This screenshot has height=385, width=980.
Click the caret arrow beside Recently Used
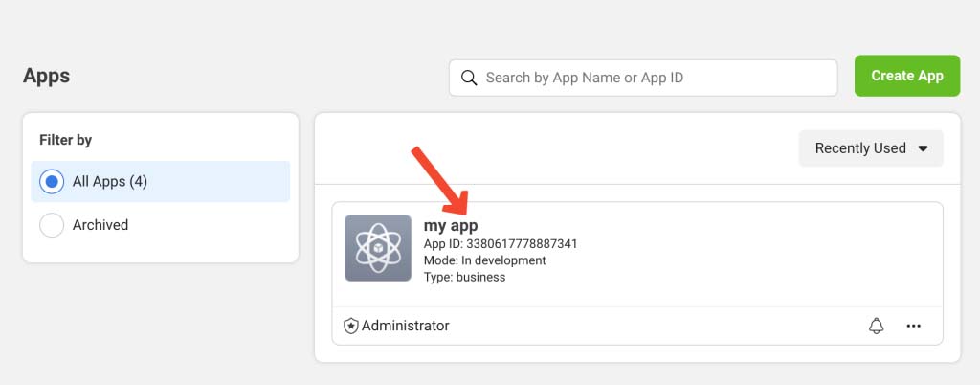click(x=923, y=148)
